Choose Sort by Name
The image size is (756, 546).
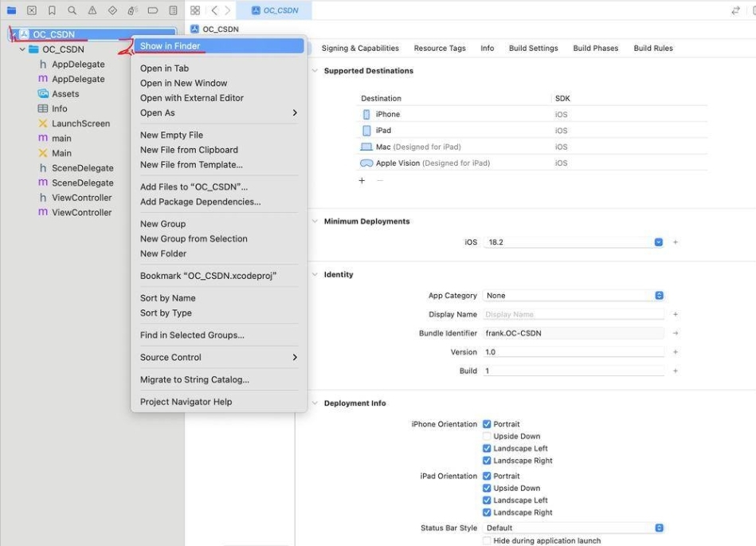click(219, 298)
